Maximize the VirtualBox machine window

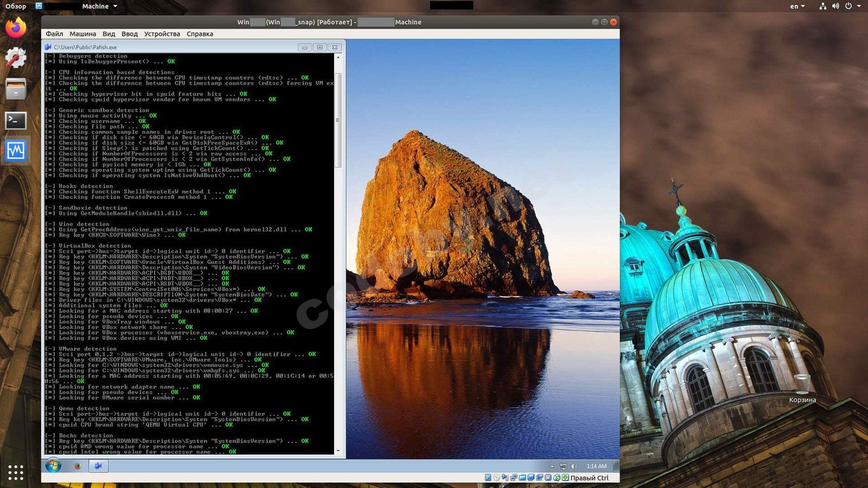click(604, 22)
